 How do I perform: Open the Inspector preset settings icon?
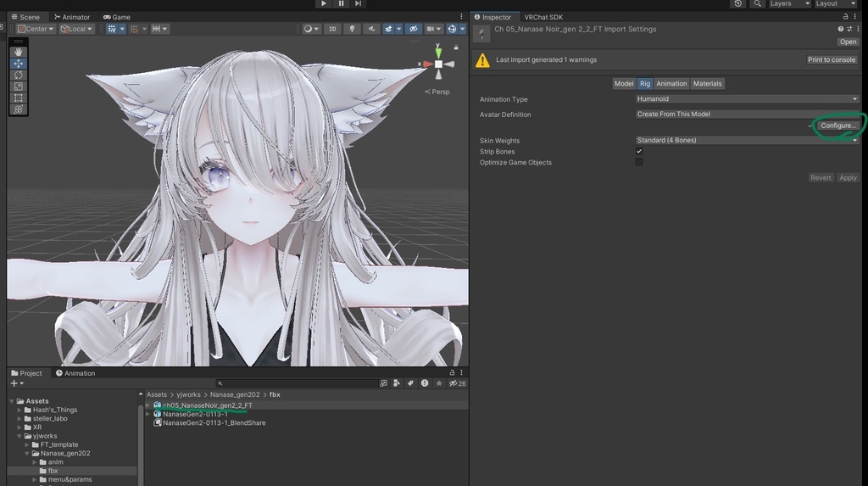tap(849, 29)
